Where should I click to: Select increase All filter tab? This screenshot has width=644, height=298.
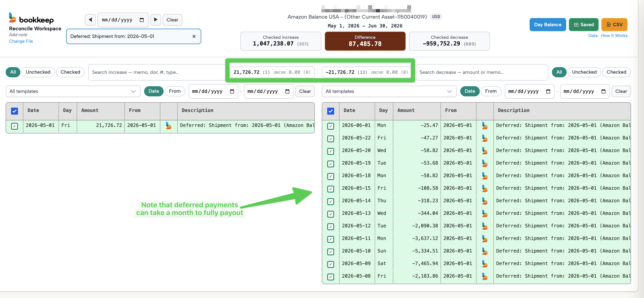pyautogui.click(x=13, y=72)
